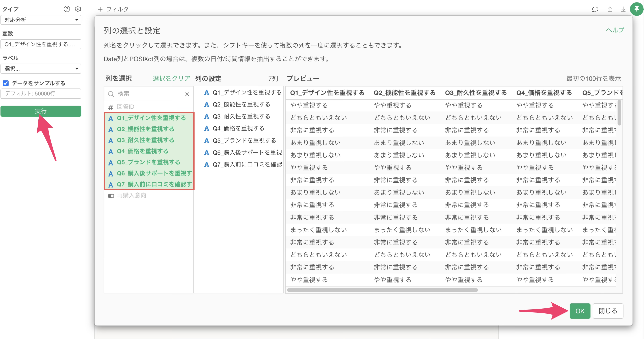Expand the ラベル selection dropdown
Image resolution: width=644 pixels, height=339 pixels.
tap(41, 69)
